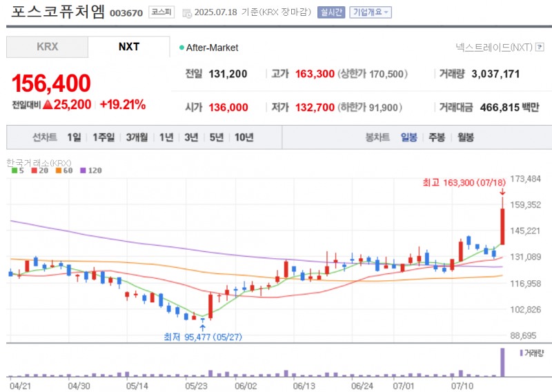The image size is (552, 392).
Task: Click the 실시간 real-time button
Action: click(331, 12)
